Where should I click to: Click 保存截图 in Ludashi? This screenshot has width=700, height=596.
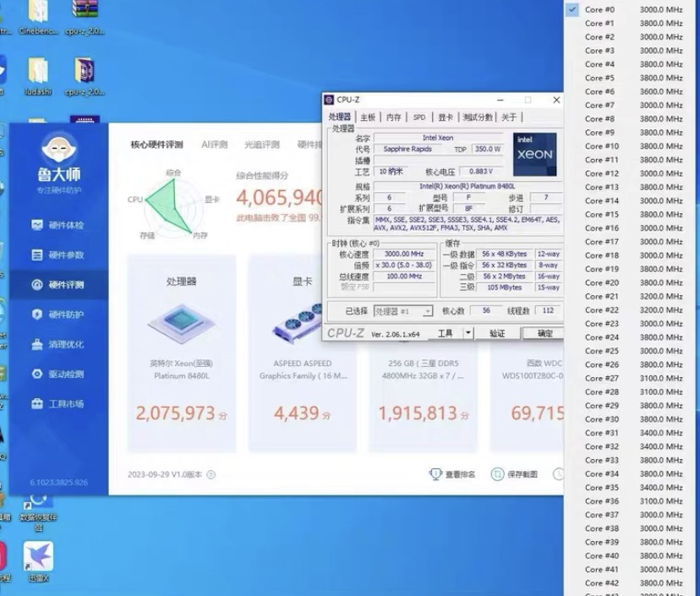514,474
